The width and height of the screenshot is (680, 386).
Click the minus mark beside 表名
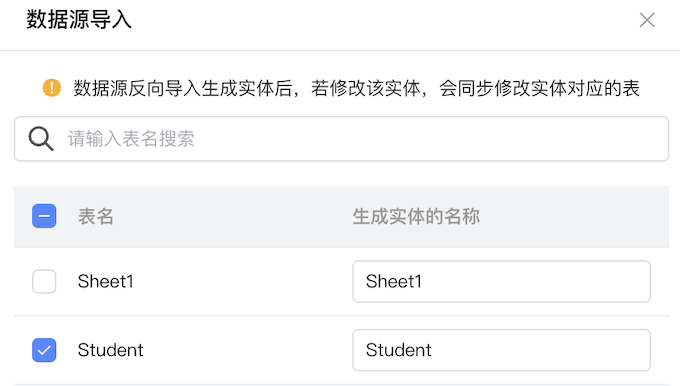[44, 216]
